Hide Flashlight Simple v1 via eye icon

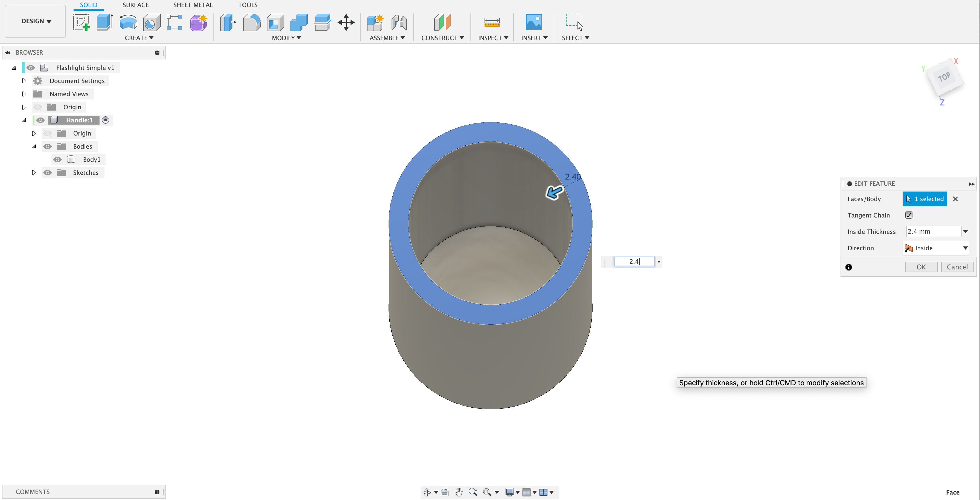click(x=31, y=67)
